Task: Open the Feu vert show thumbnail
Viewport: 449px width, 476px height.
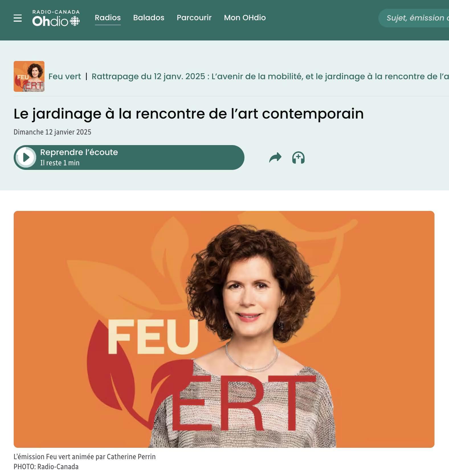Action: coord(29,76)
